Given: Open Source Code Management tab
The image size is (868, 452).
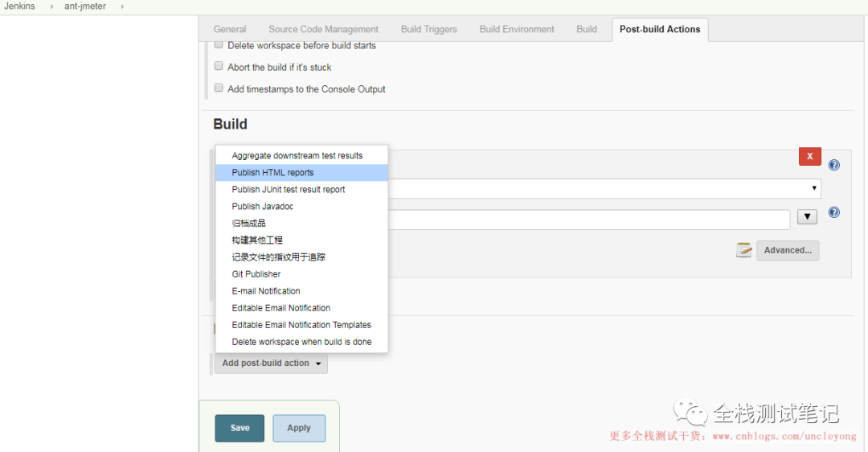Looking at the screenshot, I should click(323, 30).
